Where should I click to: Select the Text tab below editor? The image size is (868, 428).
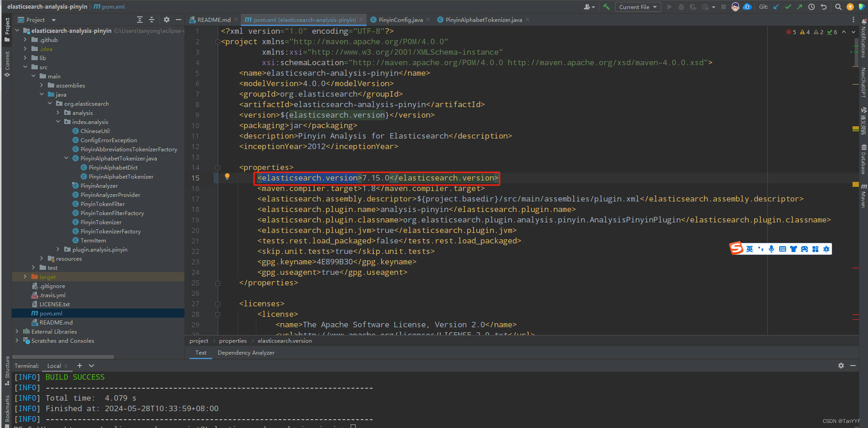[201, 353]
